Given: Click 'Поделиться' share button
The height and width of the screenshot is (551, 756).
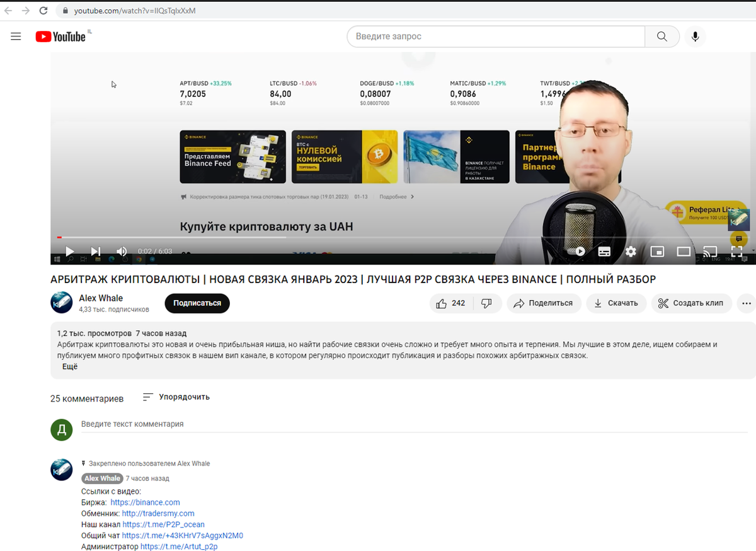Looking at the screenshot, I should [x=544, y=303].
